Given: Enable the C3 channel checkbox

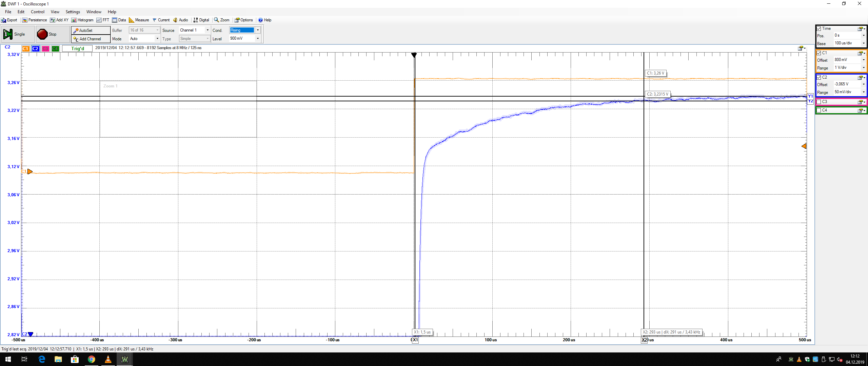Looking at the screenshot, I should pyautogui.click(x=819, y=102).
